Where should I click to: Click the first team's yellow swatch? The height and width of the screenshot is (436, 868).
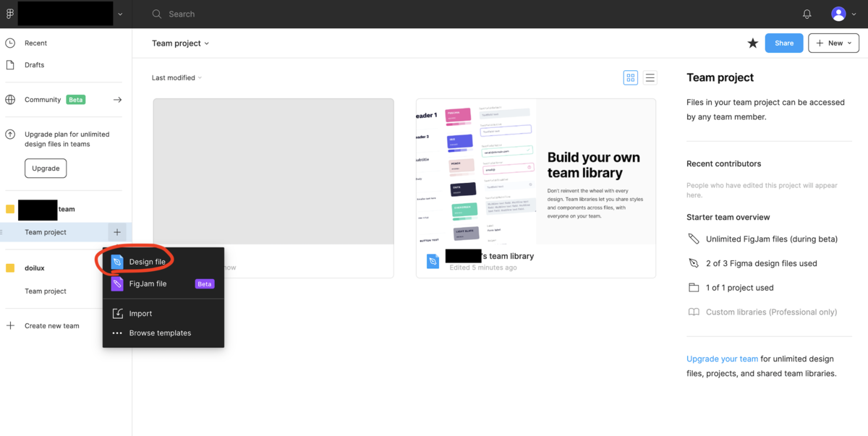pyautogui.click(x=10, y=209)
